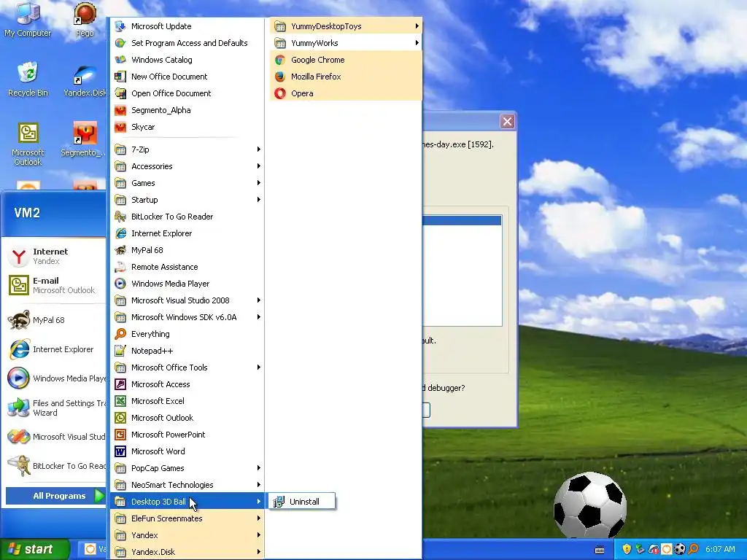The width and height of the screenshot is (747, 560).
Task: Expand NeoSmart Technologies folder
Action: point(187,485)
